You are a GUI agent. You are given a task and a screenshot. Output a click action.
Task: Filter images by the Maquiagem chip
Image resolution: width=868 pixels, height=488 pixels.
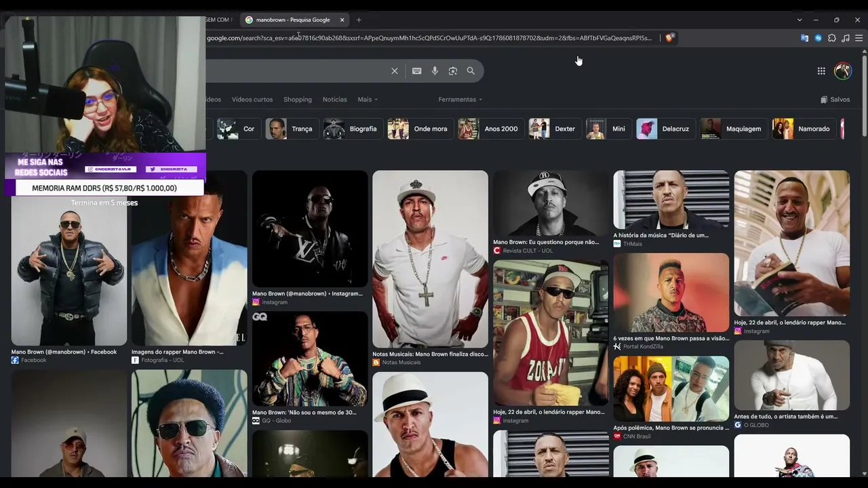(733, 129)
